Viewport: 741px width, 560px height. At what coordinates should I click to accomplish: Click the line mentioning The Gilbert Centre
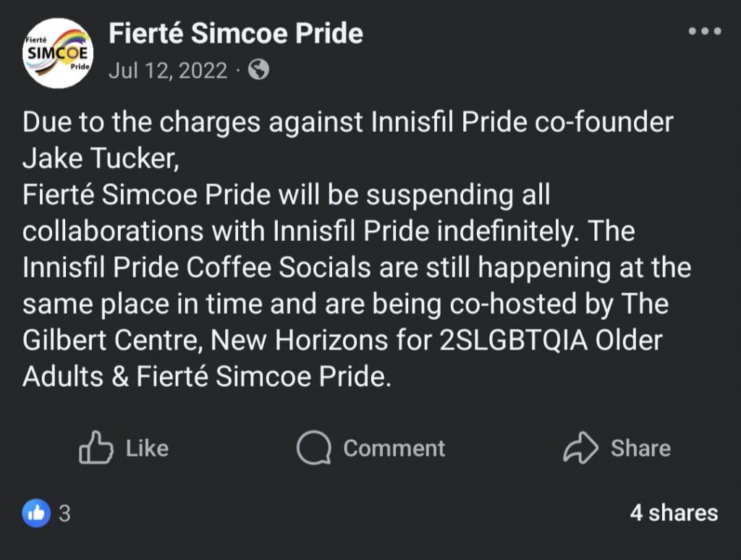click(342, 340)
